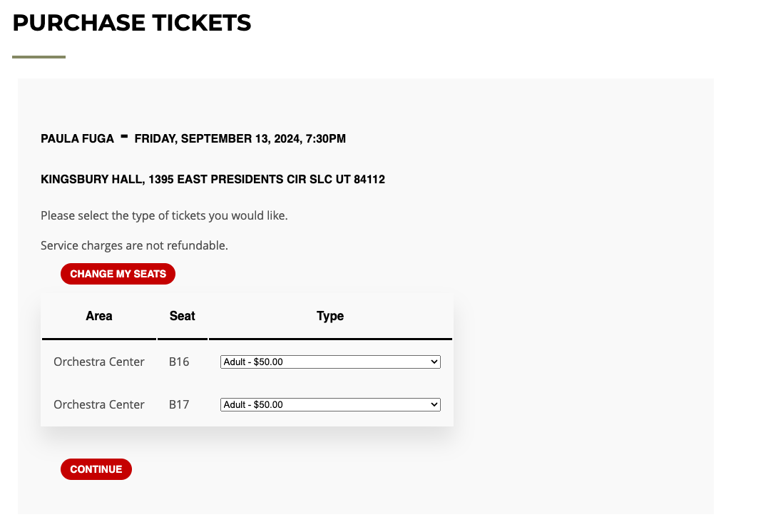761x532 pixels.
Task: Open ticket type dropdown for seat B16
Action: [330, 362]
